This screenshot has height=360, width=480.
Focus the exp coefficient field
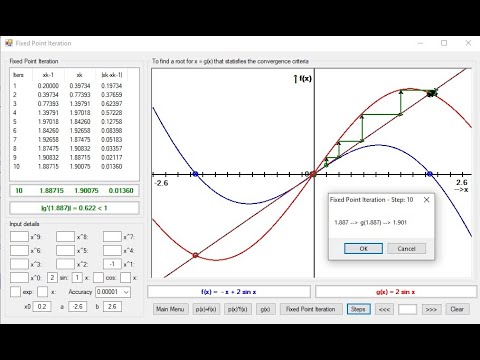click(x=15, y=292)
